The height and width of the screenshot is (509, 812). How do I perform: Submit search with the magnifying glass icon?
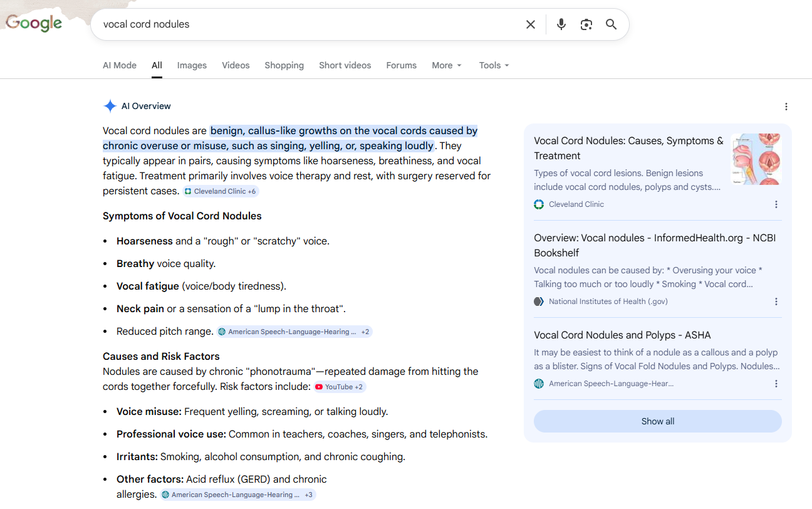(612, 24)
